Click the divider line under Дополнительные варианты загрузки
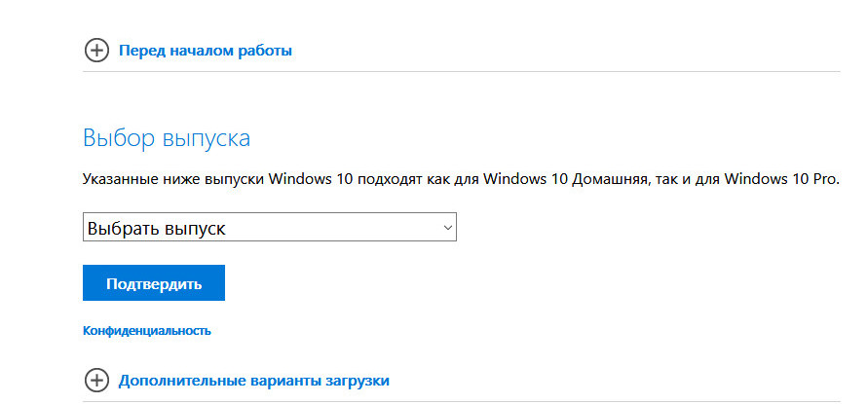The height and width of the screenshot is (404, 868). [462, 401]
